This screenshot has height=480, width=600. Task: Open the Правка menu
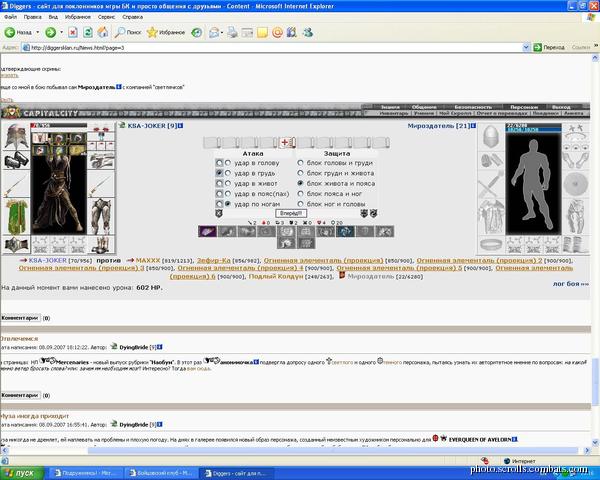click(x=33, y=17)
